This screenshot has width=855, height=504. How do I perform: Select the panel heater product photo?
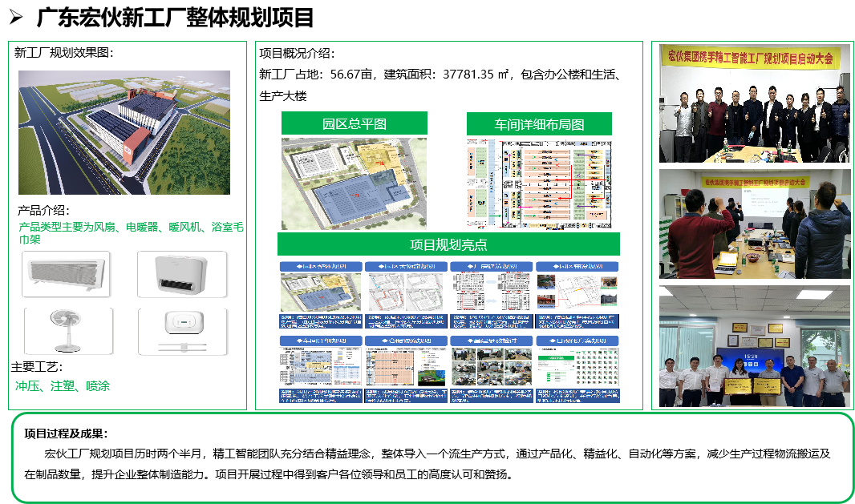point(66,274)
